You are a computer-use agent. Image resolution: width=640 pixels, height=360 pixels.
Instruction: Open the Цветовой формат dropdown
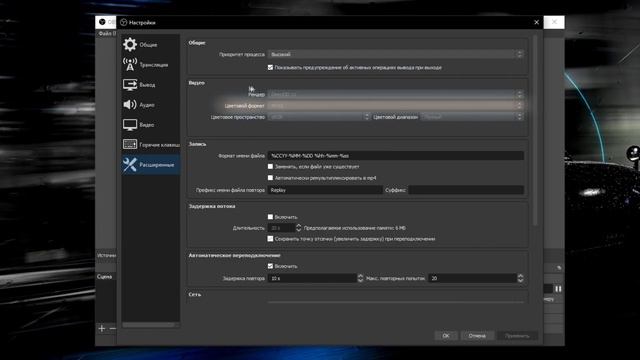click(396, 105)
